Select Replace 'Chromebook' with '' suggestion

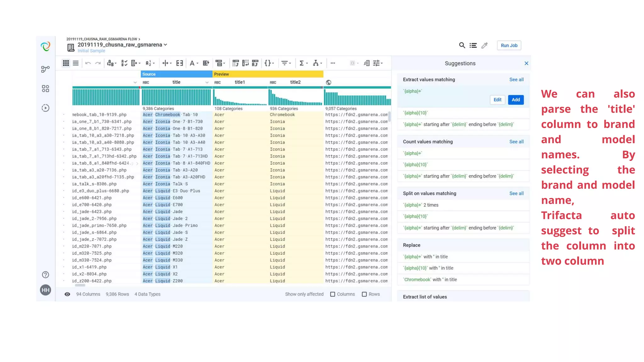(464, 280)
